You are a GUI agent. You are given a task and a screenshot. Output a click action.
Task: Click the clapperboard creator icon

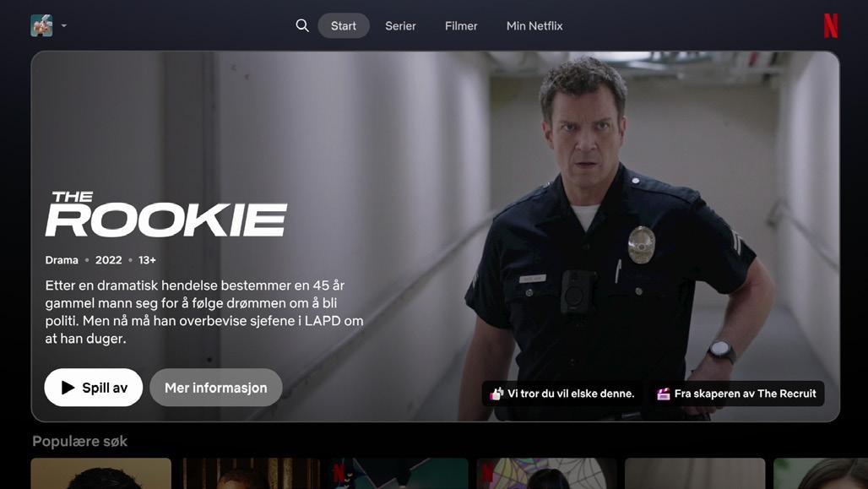[x=663, y=394]
